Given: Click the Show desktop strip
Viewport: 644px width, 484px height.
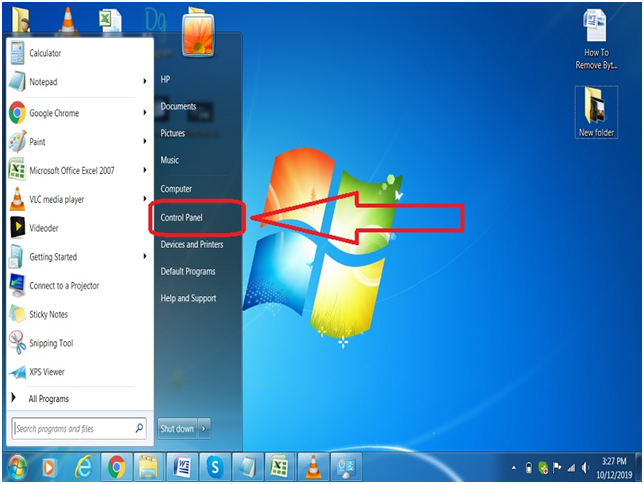Looking at the screenshot, I should click(638, 467).
